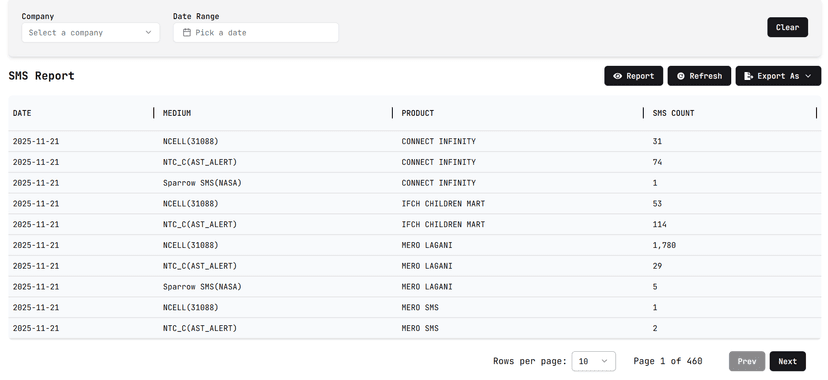Select Sparrow SMS(NASA) in the CONNECT INFINITY row
This screenshot has width=828, height=380.
pos(202,183)
